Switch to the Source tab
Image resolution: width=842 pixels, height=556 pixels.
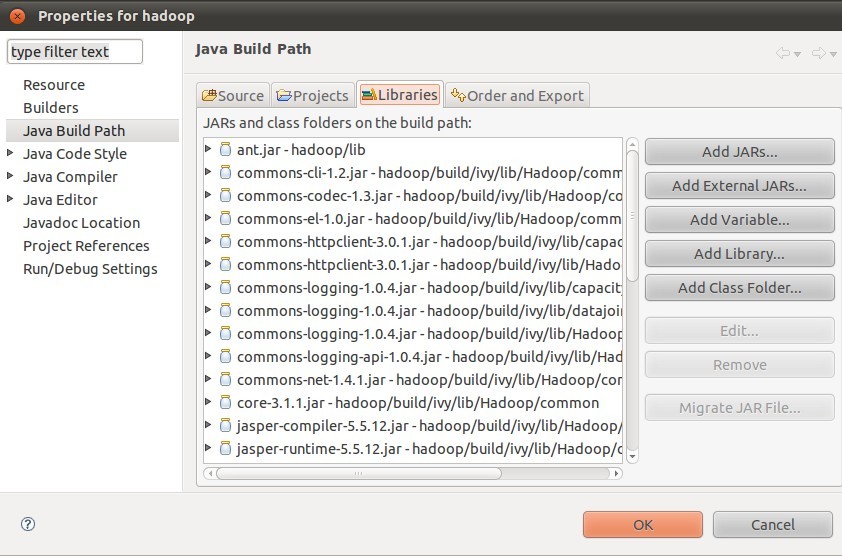(x=233, y=96)
